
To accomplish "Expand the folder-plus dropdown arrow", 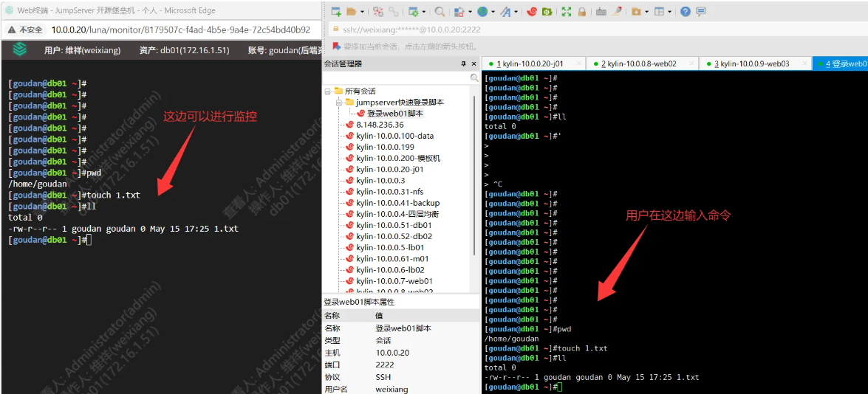I will tap(646, 12).
